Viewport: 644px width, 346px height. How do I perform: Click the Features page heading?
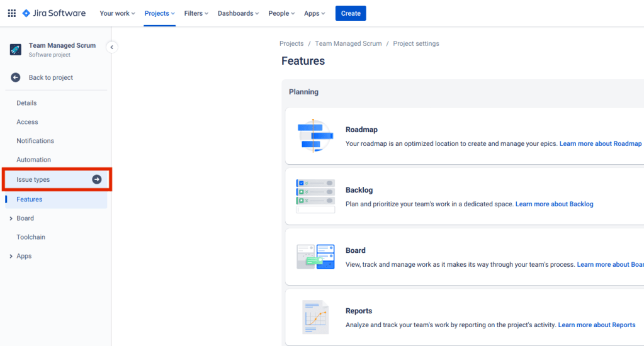coord(303,61)
